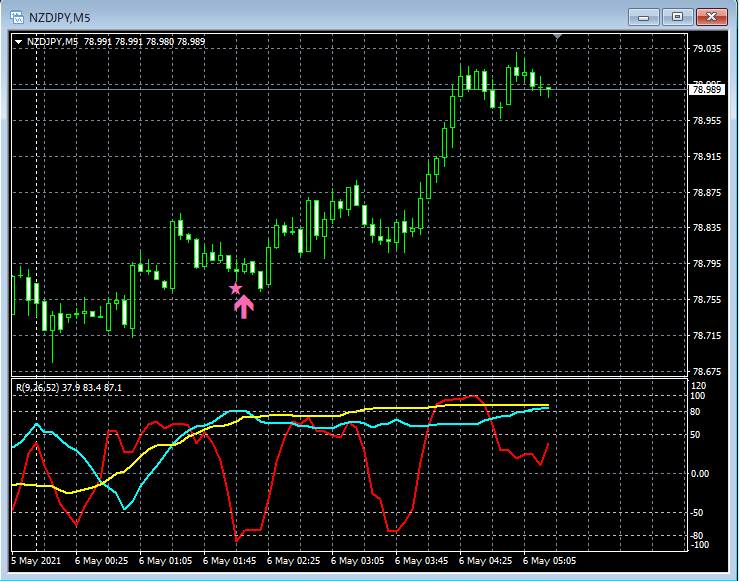Expand the chart dropdown triangle beside NZDJPY,M5
Viewport: 740px width, 581px height.
pos(18,42)
